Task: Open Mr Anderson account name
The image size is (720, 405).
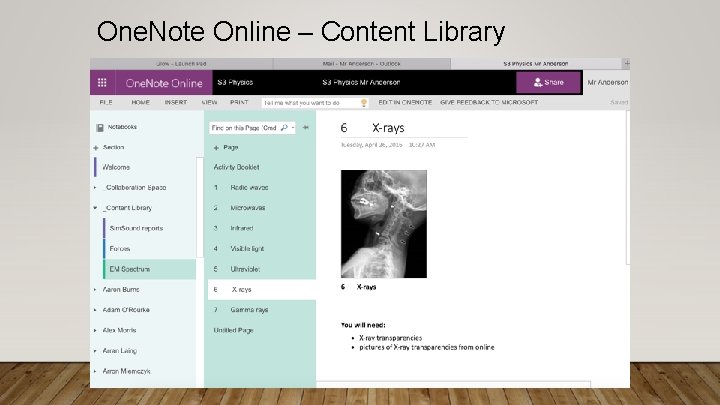Action: [608, 83]
